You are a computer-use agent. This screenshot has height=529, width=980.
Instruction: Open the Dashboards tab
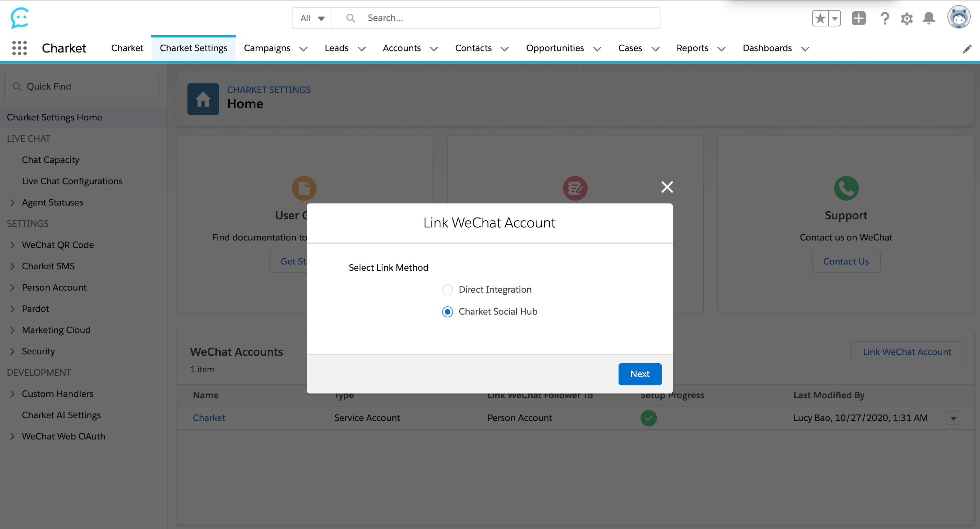(x=767, y=48)
